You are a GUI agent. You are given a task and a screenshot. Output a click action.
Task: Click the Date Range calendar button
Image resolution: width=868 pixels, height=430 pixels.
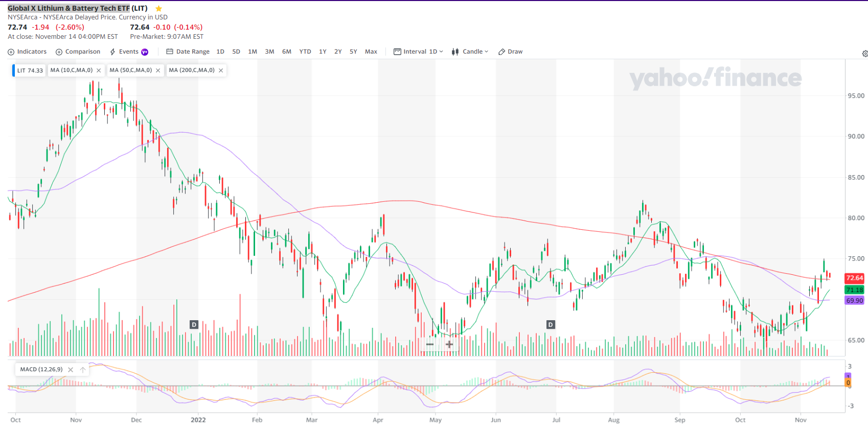click(188, 52)
